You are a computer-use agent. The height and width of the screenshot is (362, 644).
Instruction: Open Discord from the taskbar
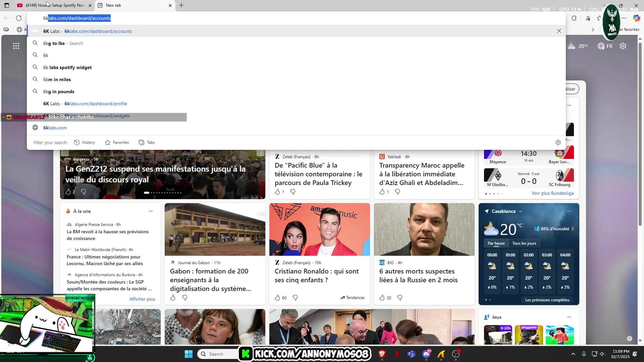click(x=426, y=354)
